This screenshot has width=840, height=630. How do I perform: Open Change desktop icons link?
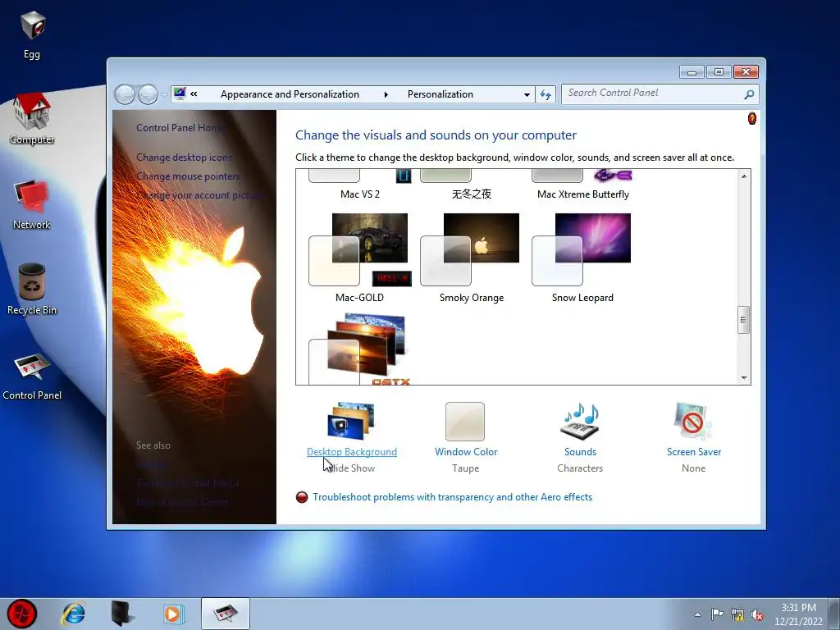(184, 157)
